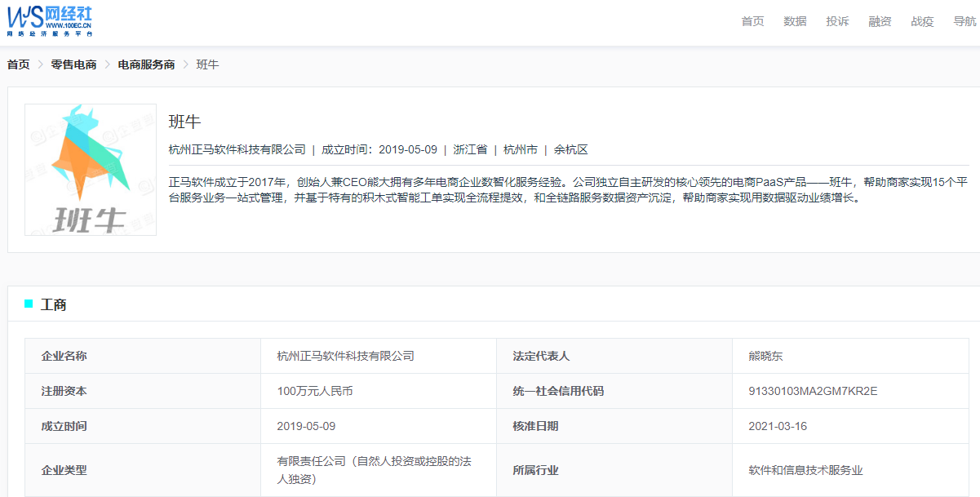Select the 100万元人民币 cell value
Viewport: 980px width, 497px height.
point(315,391)
